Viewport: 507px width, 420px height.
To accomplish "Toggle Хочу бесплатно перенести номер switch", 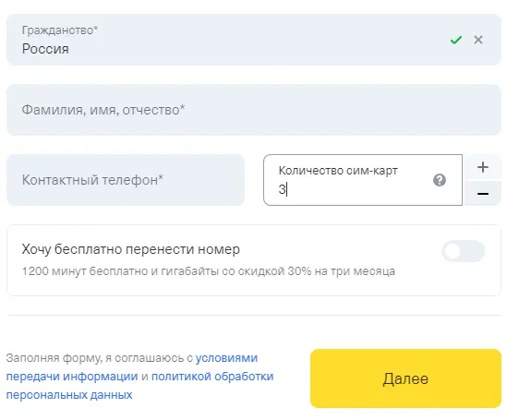I will (464, 251).
